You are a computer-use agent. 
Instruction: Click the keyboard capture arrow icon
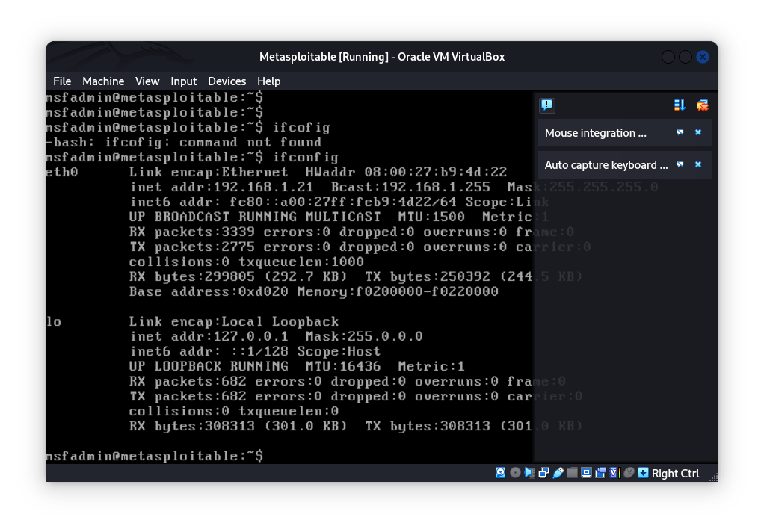click(x=643, y=472)
